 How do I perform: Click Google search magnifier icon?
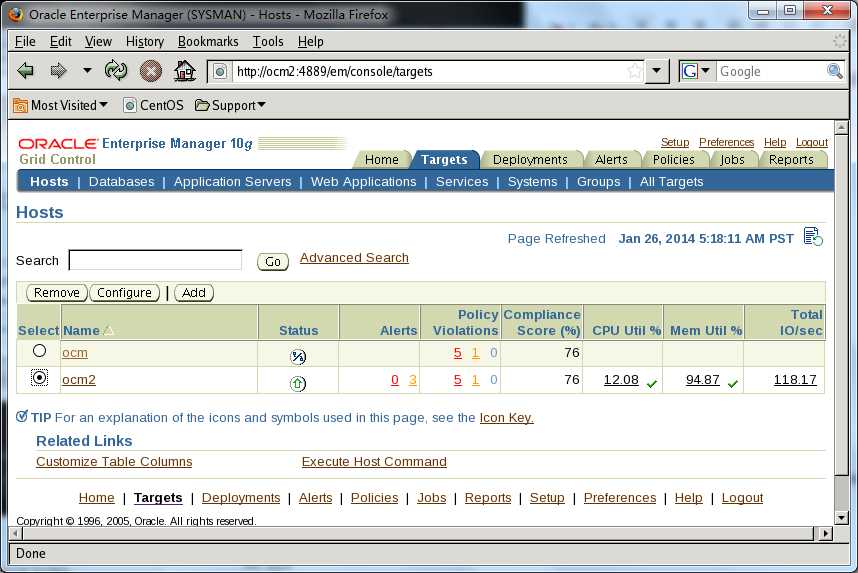(x=834, y=71)
